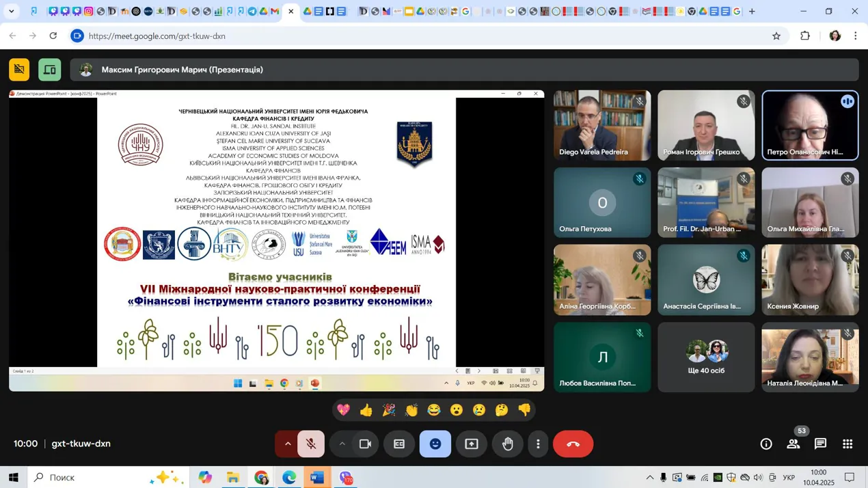Expand audio settings arrow beside microphone
868x488 pixels.
point(288,444)
